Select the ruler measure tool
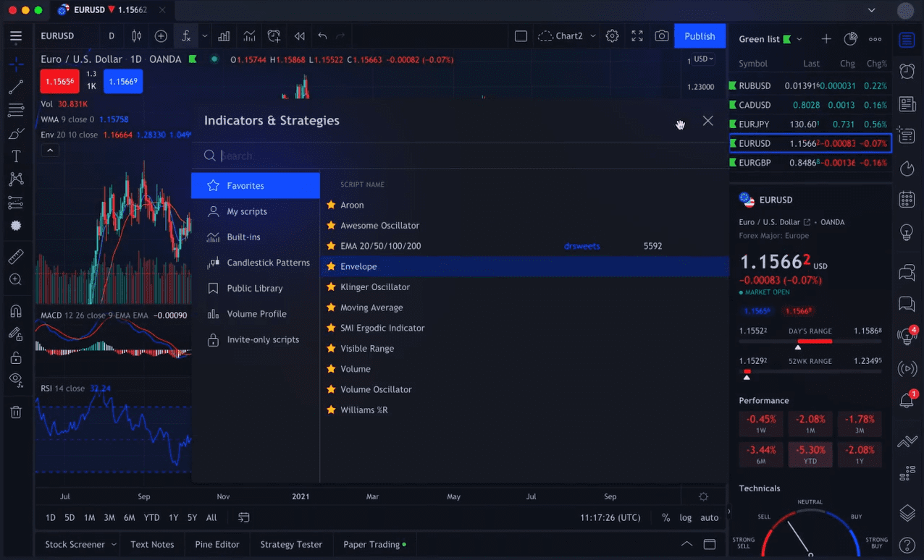The width and height of the screenshot is (924, 560). click(x=16, y=256)
